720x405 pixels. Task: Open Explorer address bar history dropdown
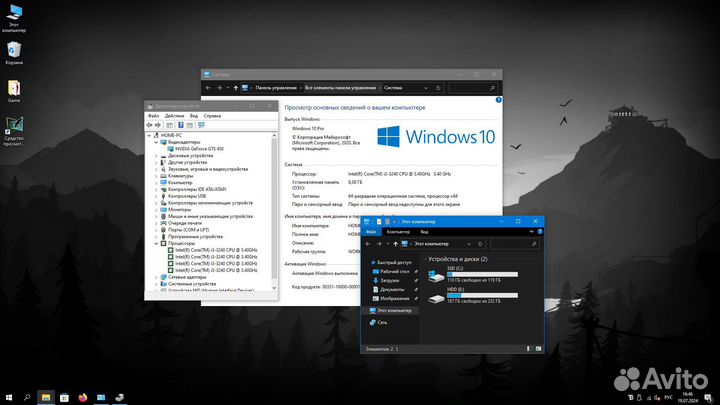[x=469, y=244]
